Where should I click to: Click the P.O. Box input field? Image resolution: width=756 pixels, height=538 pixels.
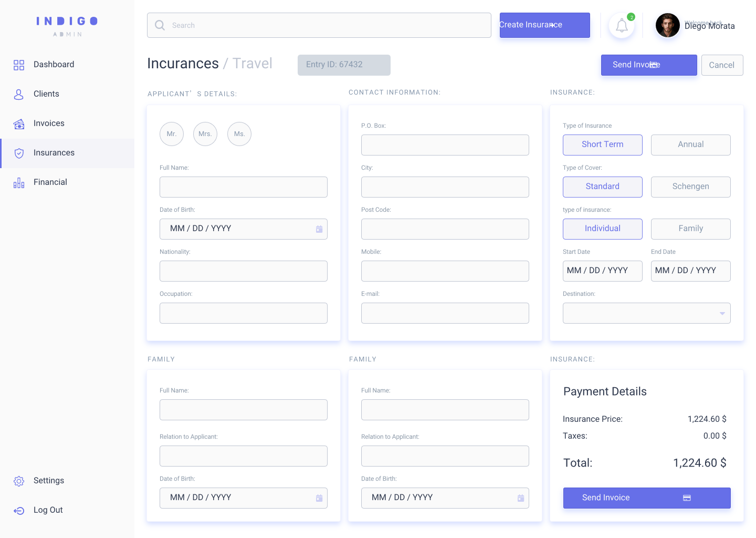tap(445, 145)
